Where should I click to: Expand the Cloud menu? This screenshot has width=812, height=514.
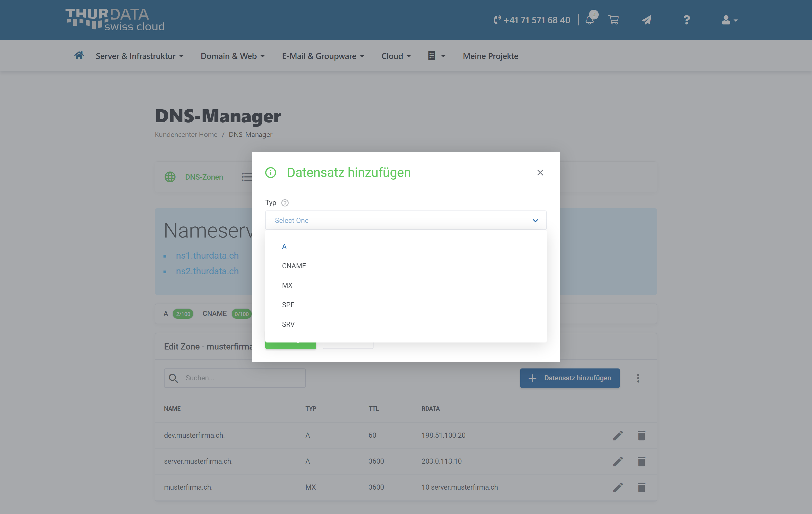click(396, 56)
